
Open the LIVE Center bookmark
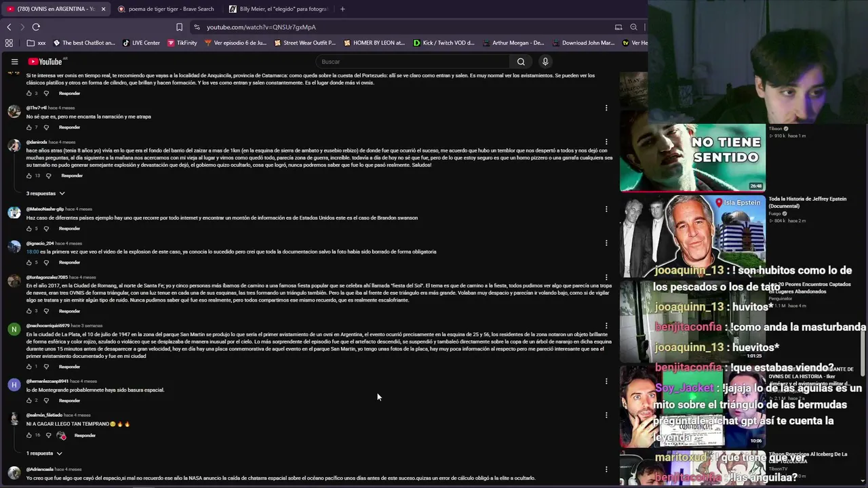(x=141, y=43)
